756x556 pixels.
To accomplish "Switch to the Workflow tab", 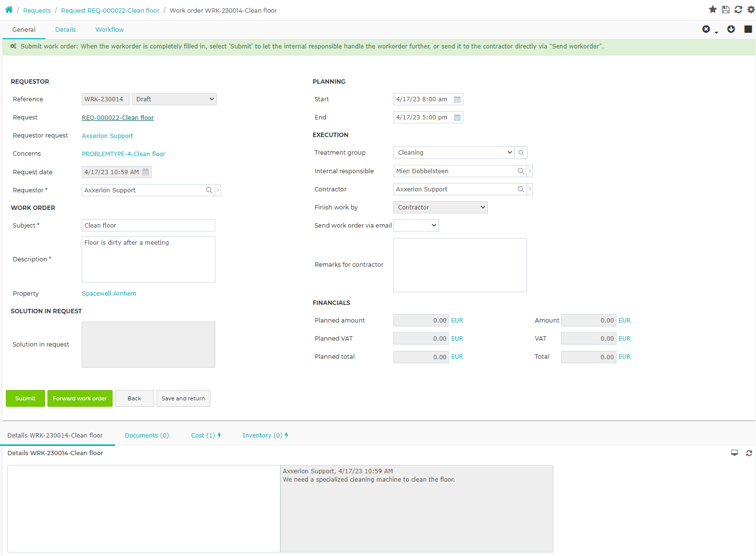I will tap(110, 30).
